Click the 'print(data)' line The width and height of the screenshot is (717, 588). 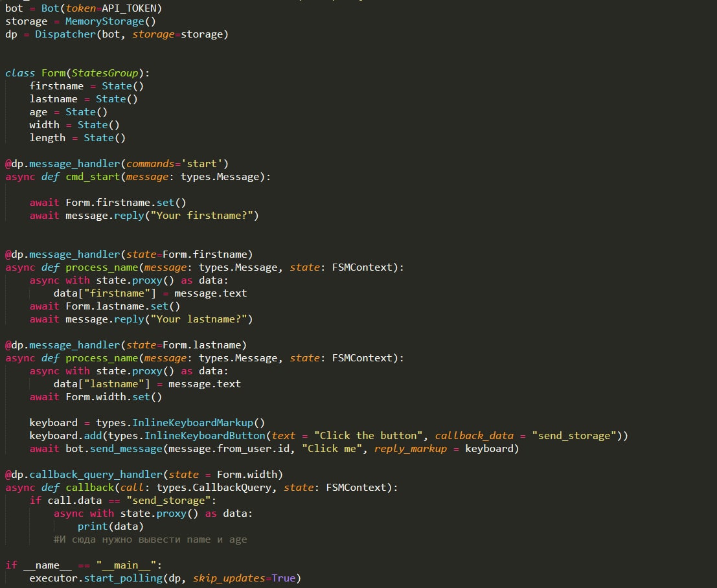(110, 526)
